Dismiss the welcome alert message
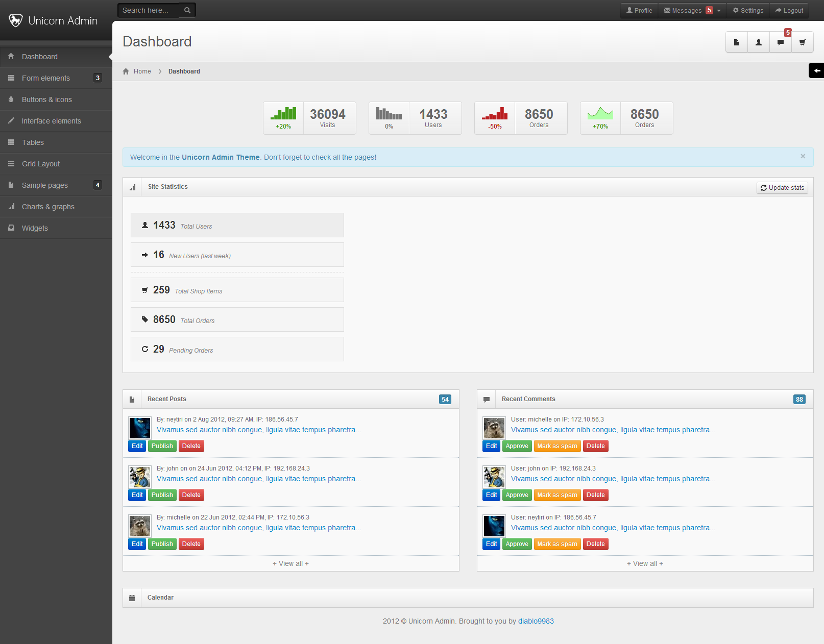 (x=803, y=156)
